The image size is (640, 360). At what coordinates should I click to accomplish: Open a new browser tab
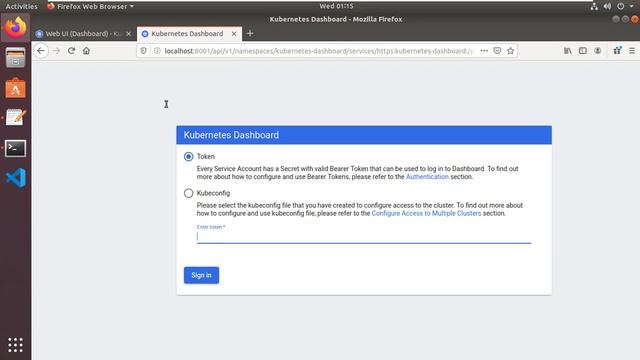tap(250, 34)
